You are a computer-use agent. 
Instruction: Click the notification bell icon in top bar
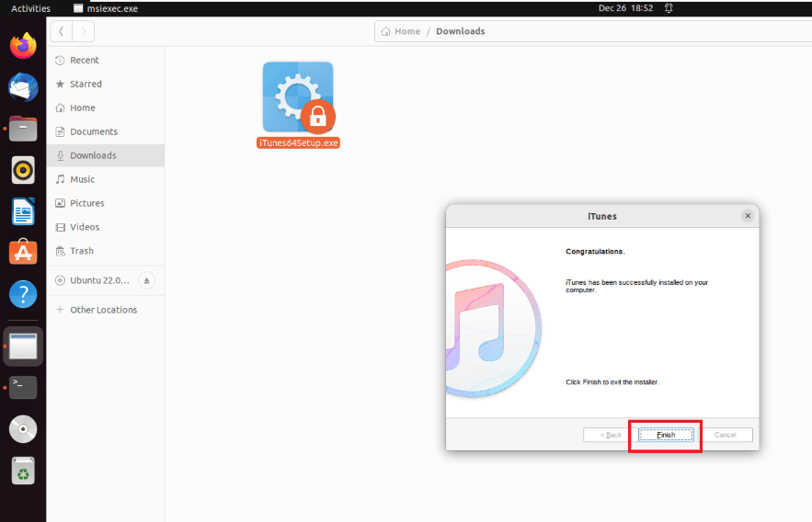[x=669, y=8]
